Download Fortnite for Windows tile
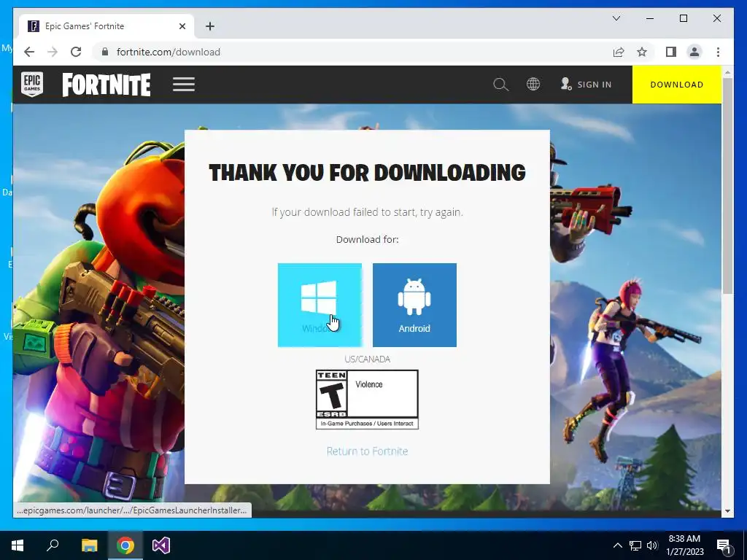 click(320, 305)
